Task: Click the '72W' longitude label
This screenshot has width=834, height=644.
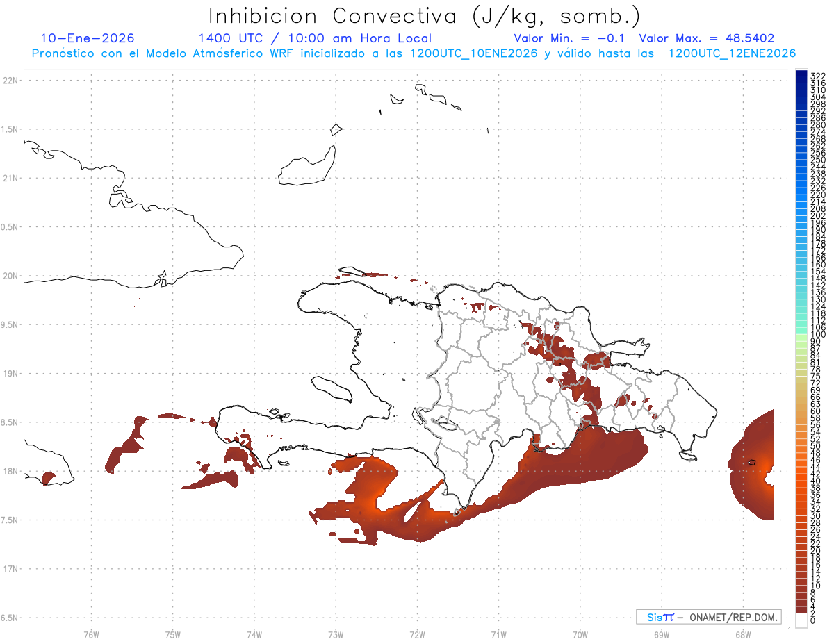Action: [x=417, y=634]
